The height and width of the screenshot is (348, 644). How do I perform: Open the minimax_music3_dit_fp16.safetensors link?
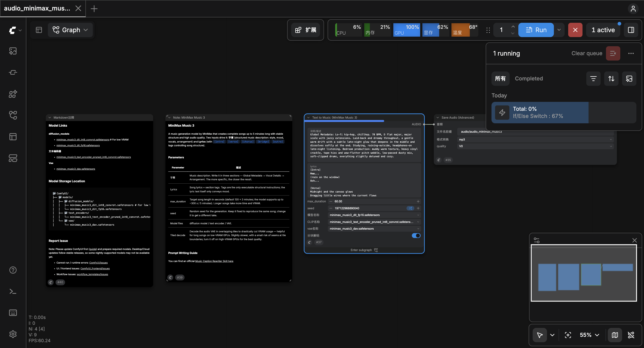pyautogui.click(x=78, y=146)
